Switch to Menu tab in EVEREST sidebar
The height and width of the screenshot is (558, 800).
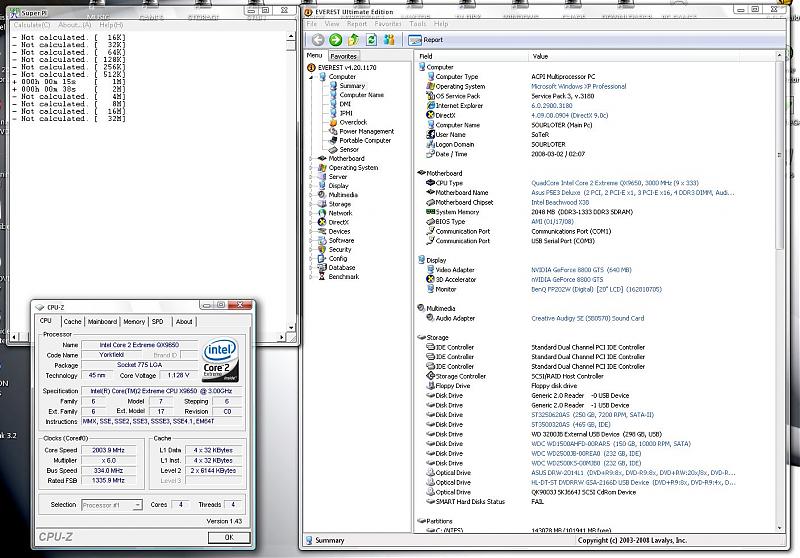(x=314, y=56)
